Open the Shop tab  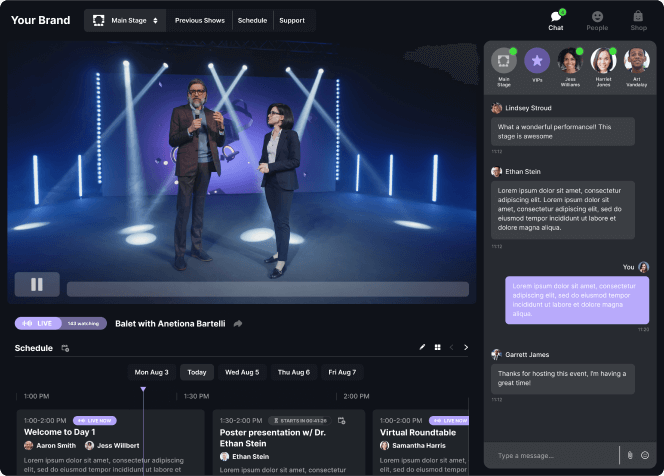tap(639, 20)
